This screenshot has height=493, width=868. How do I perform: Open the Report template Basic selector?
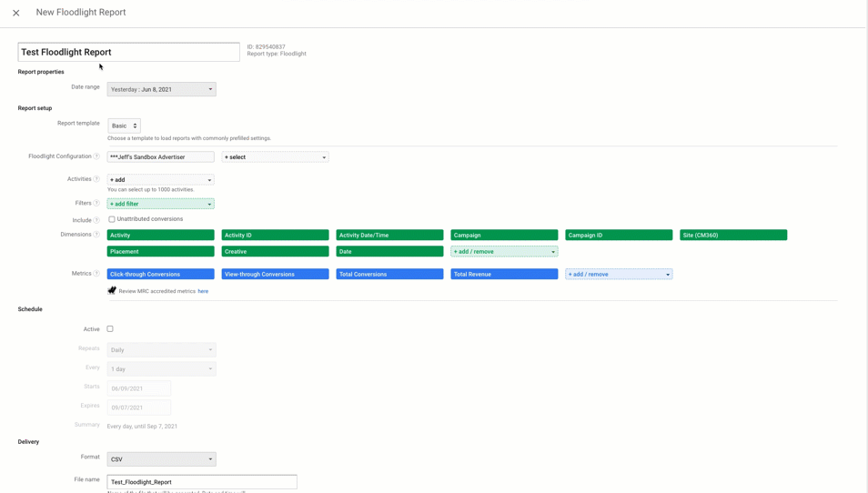124,126
